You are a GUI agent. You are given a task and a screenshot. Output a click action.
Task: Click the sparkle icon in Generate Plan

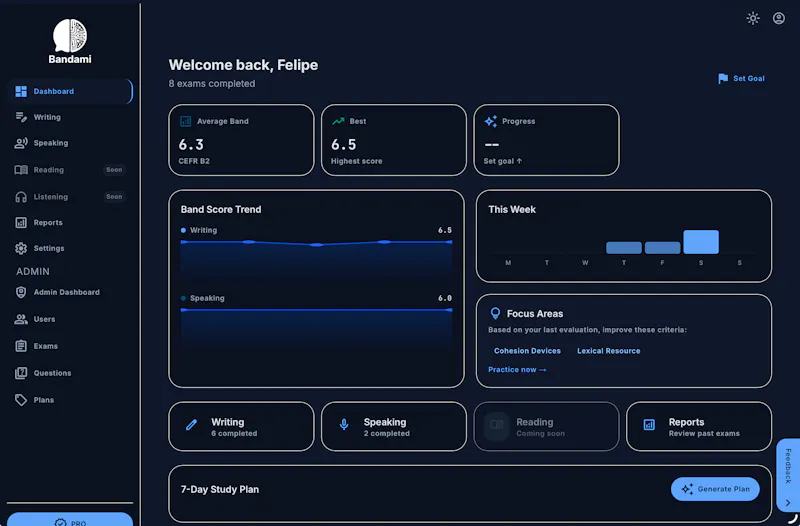[x=687, y=489]
